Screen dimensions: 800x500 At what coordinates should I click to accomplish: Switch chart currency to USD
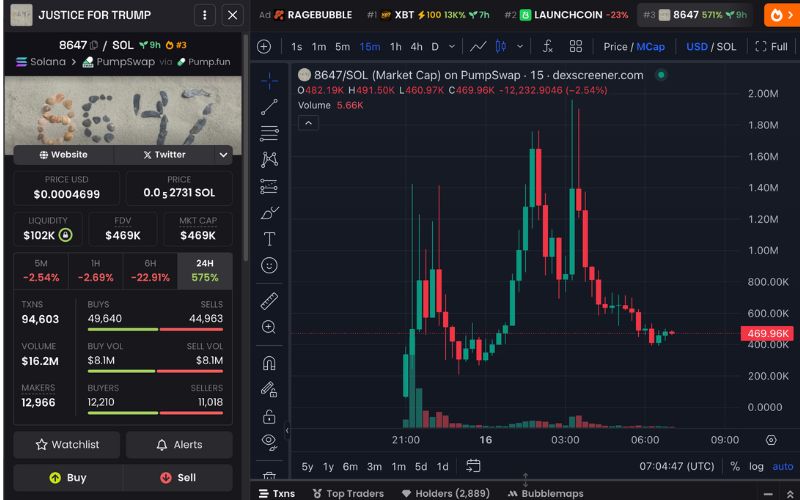coord(697,47)
